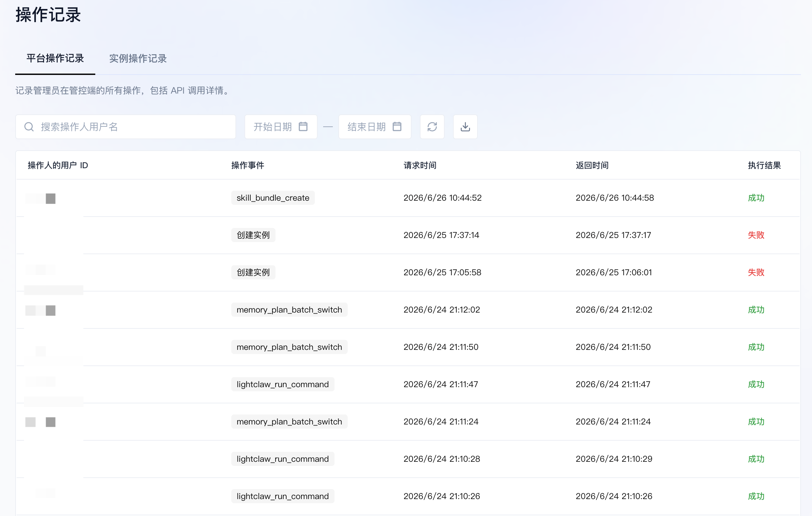The image size is (812, 516).
Task: Click 成功 result in 21:12:02 row
Action: tap(756, 310)
